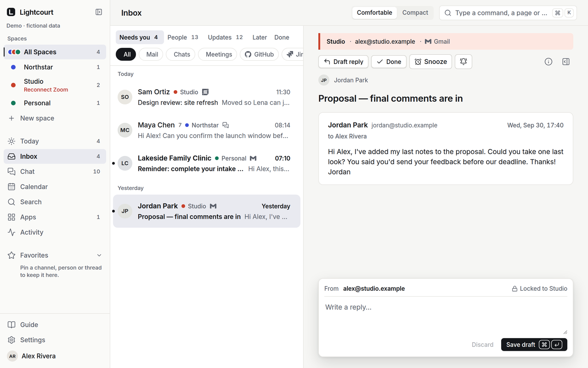Discard the reply draft
Image resolution: width=588 pixels, height=368 pixels.
pyautogui.click(x=482, y=345)
